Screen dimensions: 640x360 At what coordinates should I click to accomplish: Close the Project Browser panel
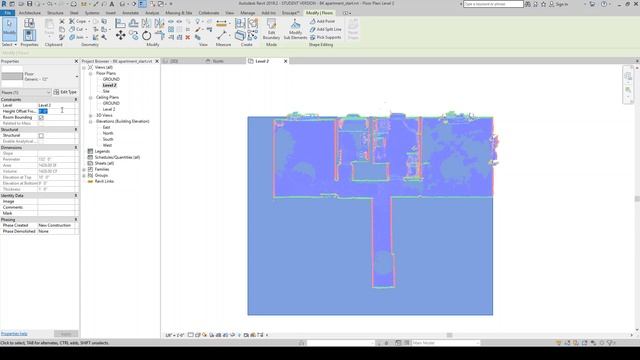[x=157, y=61]
